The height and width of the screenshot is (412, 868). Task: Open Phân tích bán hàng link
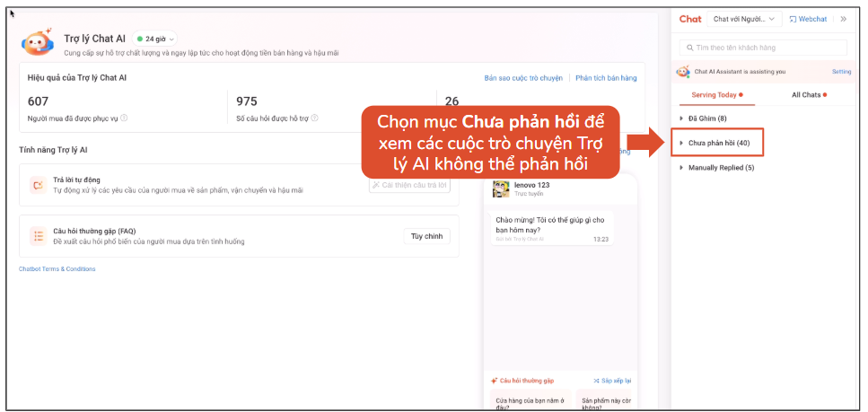coord(606,78)
